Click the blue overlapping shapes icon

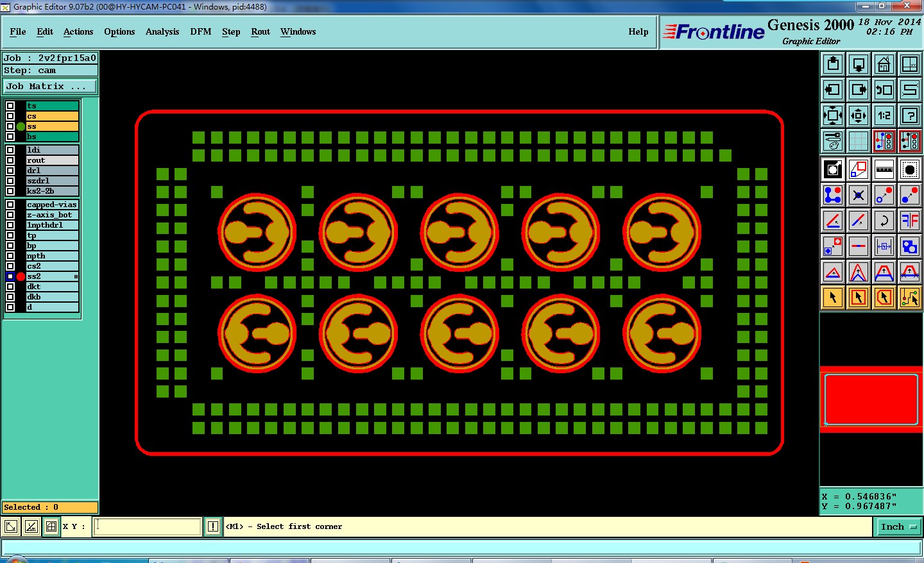click(910, 246)
